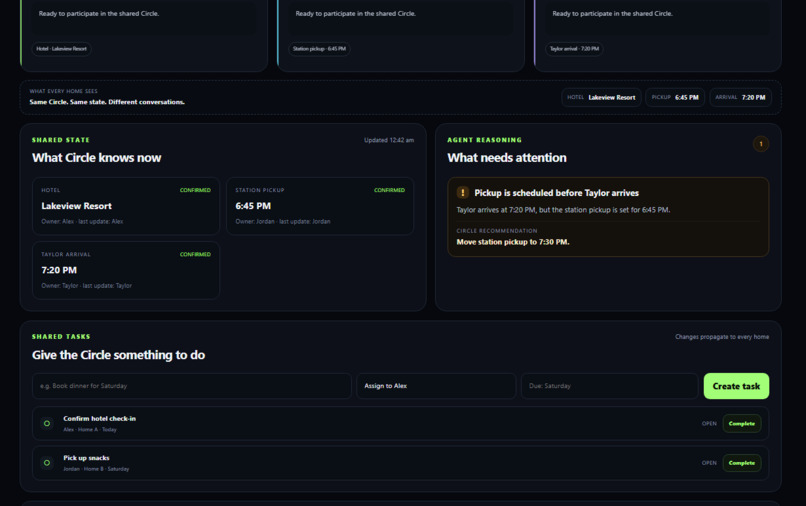Click OPEN status of Confirm hotel check-in

pyautogui.click(x=709, y=424)
